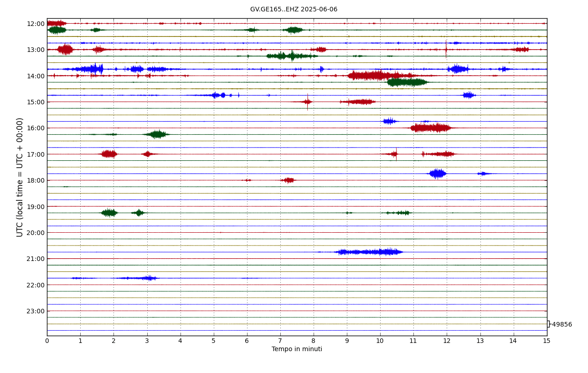Viewport: 588px width, 373px height.
Task: Select the red burst on 18:00 trace near minute 7
Action: (288, 180)
